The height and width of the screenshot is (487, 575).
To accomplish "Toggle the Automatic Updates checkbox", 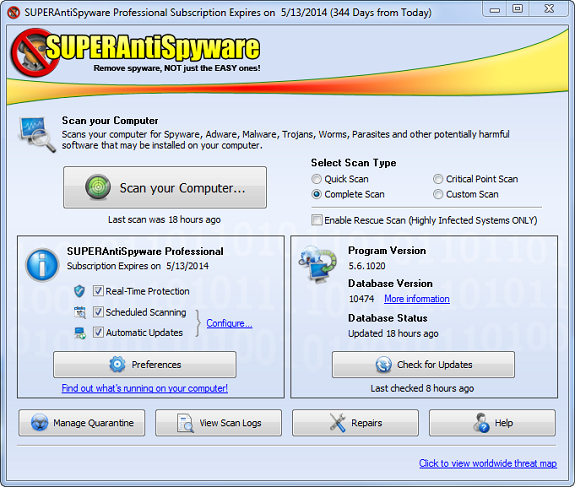I will pyautogui.click(x=98, y=332).
